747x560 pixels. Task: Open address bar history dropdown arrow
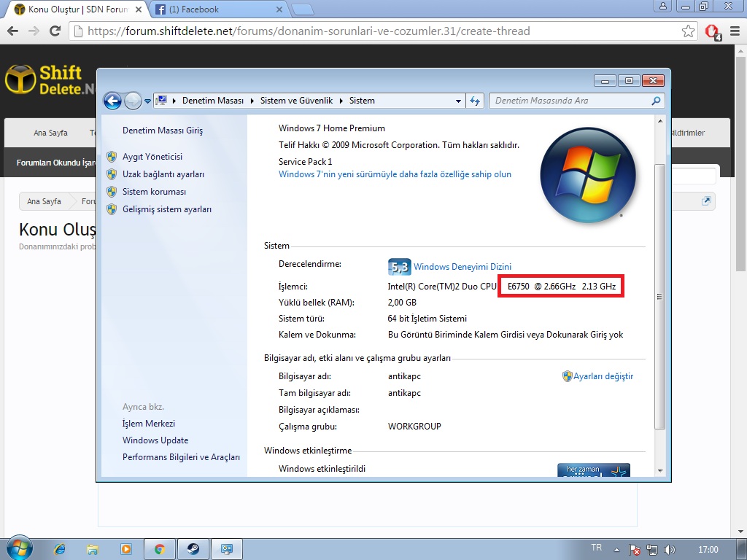[x=458, y=101]
